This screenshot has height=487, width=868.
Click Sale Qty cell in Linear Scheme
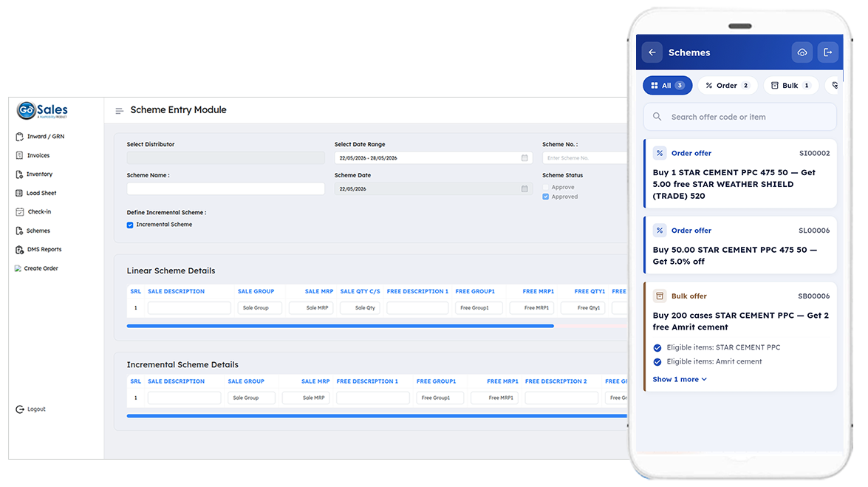pyautogui.click(x=360, y=308)
